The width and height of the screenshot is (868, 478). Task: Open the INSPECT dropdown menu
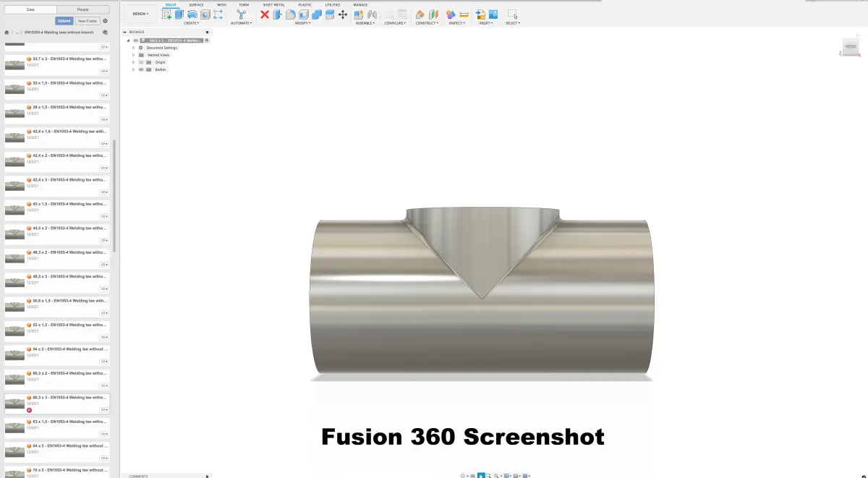[x=457, y=23]
